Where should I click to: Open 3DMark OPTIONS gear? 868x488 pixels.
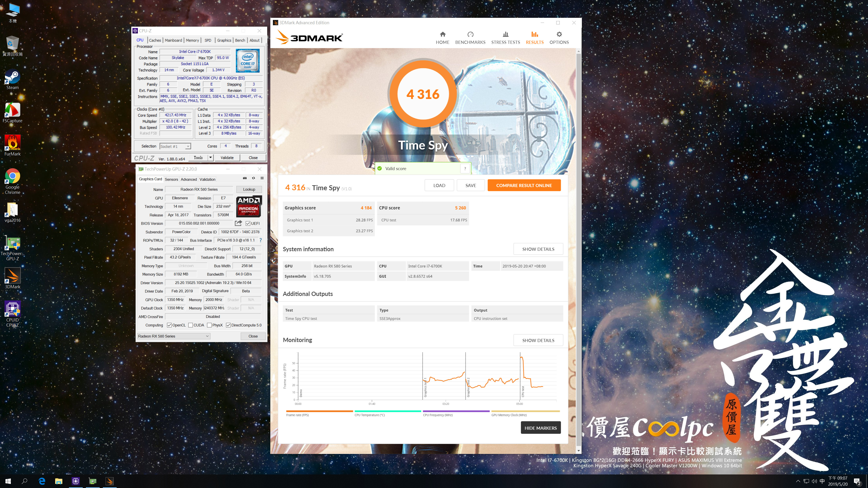click(x=559, y=38)
